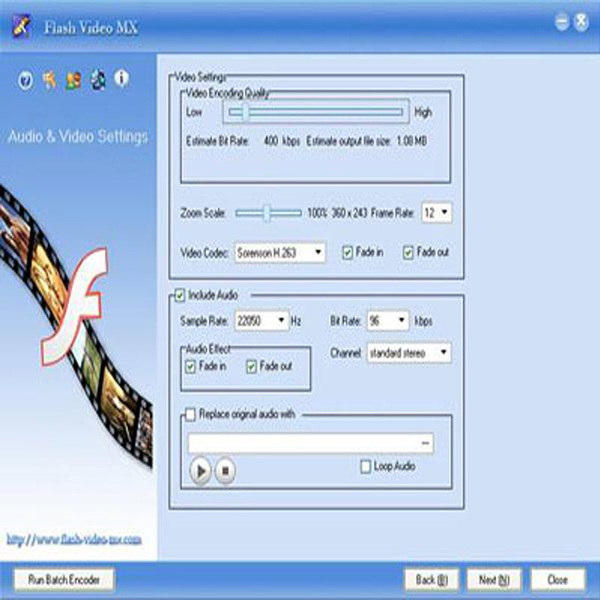
Task: Open the help question mark icon
Action: pos(26,80)
